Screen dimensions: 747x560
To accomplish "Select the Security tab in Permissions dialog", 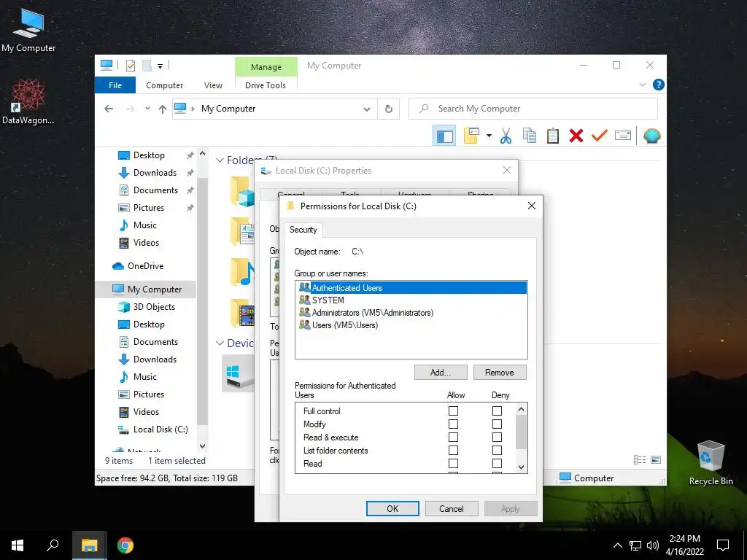I will (303, 230).
